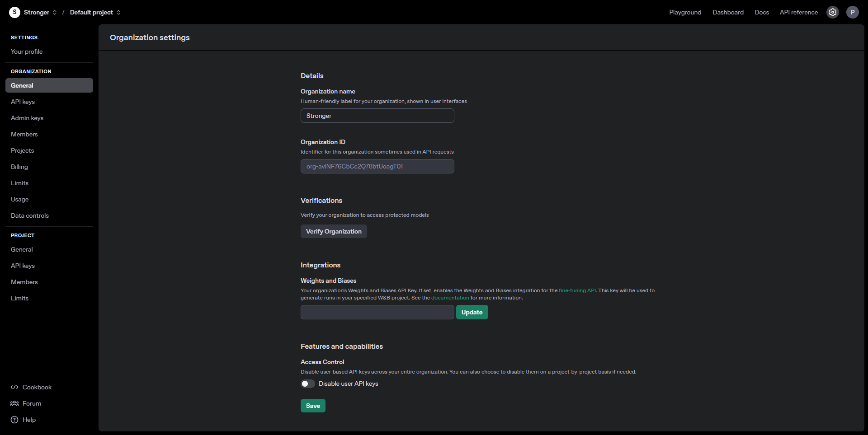Open the Cookbook code icon link
Image resolution: width=868 pixels, height=435 pixels.
pyautogui.click(x=14, y=387)
